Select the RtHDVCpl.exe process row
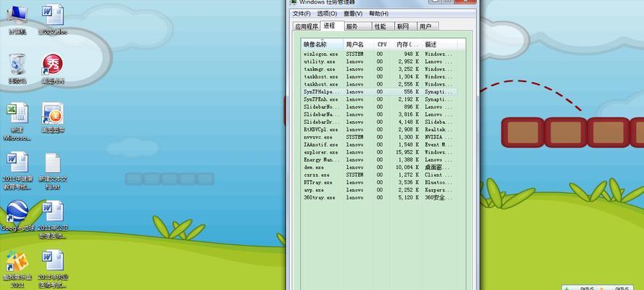The height and width of the screenshot is (290, 644). 379,129
